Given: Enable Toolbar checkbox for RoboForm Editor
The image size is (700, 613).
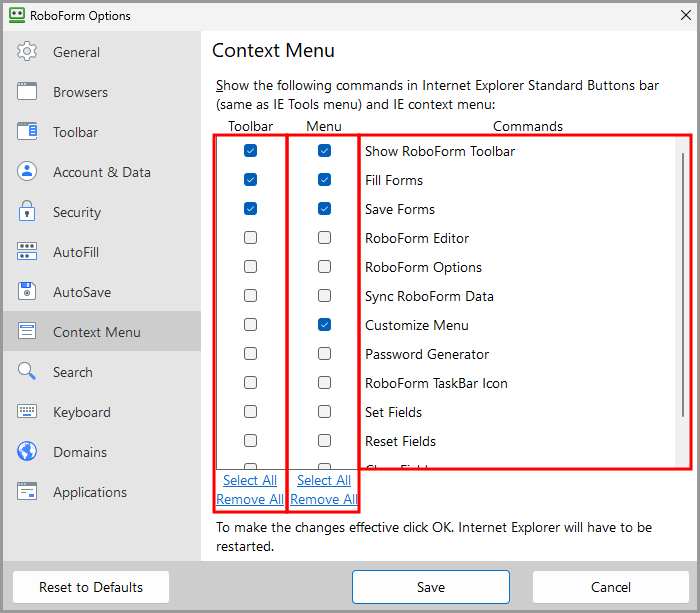Looking at the screenshot, I should [250, 238].
